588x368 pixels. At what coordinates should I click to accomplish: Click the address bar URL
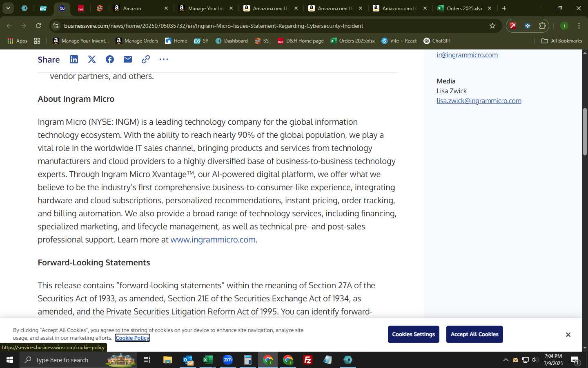pyautogui.click(x=214, y=26)
